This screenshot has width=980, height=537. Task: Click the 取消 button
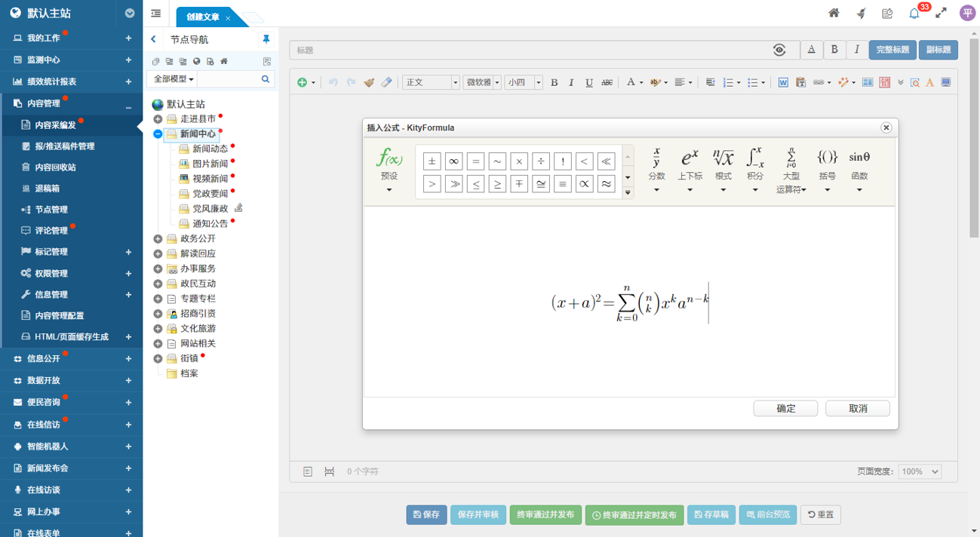857,408
